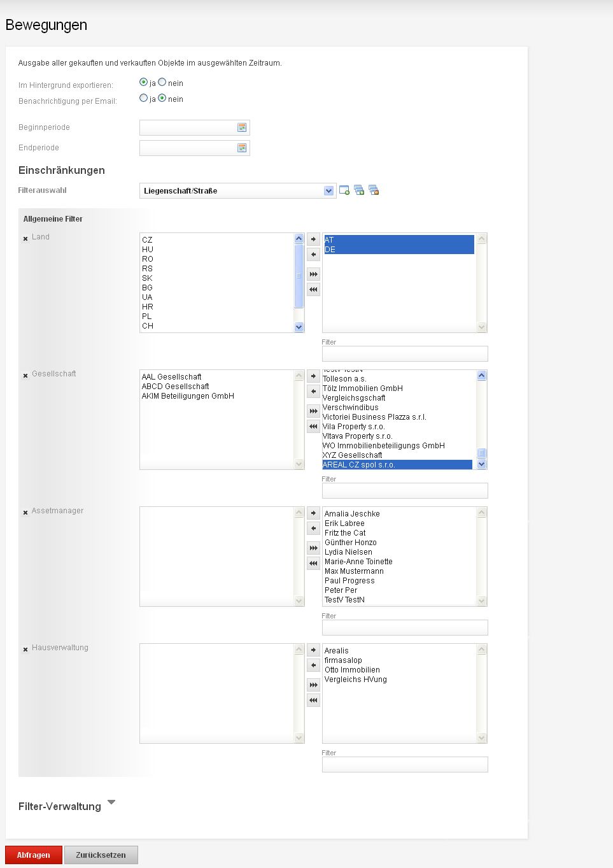Open calendar picker for Beginnperiode
The height and width of the screenshot is (868, 613).
(242, 128)
